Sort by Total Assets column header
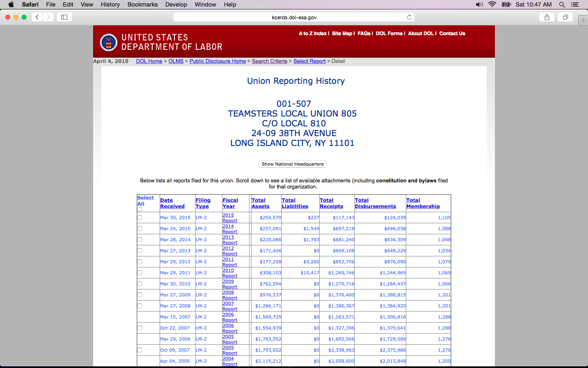588x368 pixels. coord(261,203)
